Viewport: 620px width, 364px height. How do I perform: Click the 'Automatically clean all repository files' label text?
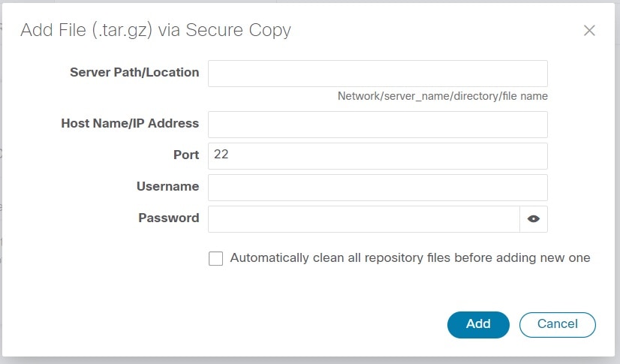tap(410, 257)
